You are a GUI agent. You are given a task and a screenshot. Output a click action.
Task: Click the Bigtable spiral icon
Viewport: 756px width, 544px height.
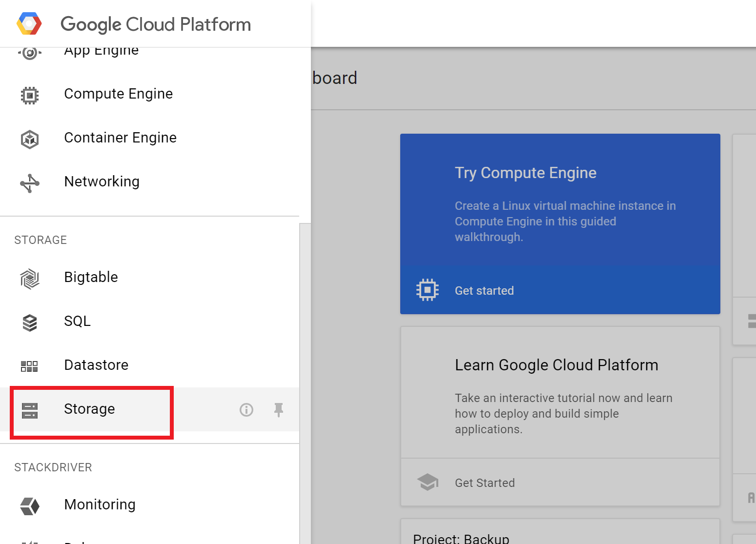30,279
